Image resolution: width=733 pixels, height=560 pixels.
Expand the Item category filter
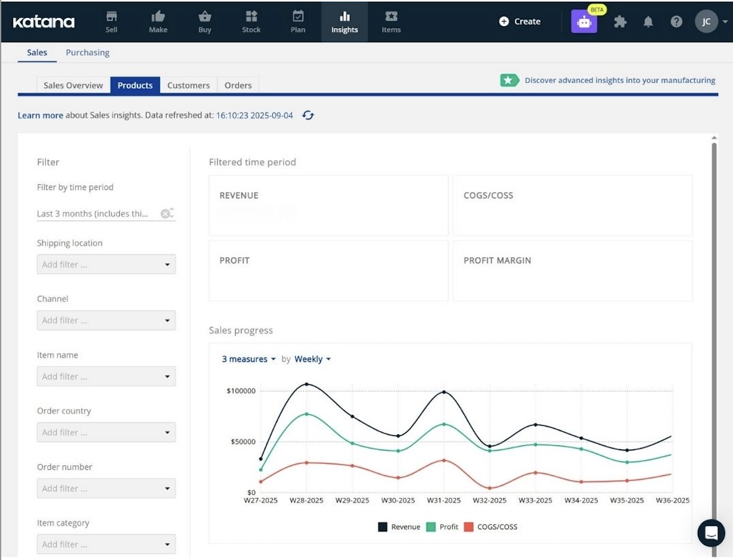click(x=106, y=545)
